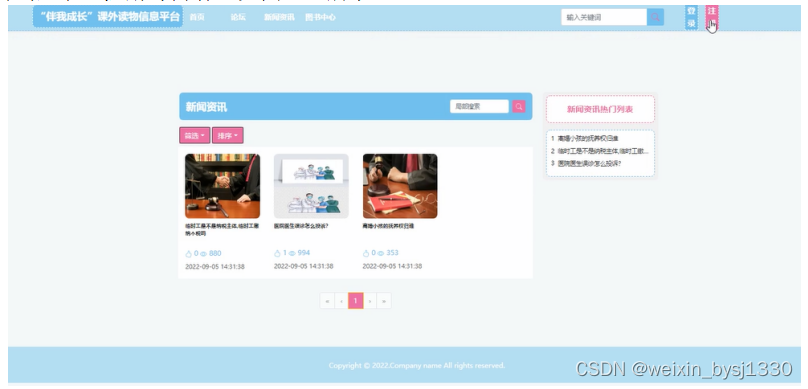This screenshot has width=808, height=389.
Task: Open the 临时工 tax article title
Action: (x=222, y=230)
